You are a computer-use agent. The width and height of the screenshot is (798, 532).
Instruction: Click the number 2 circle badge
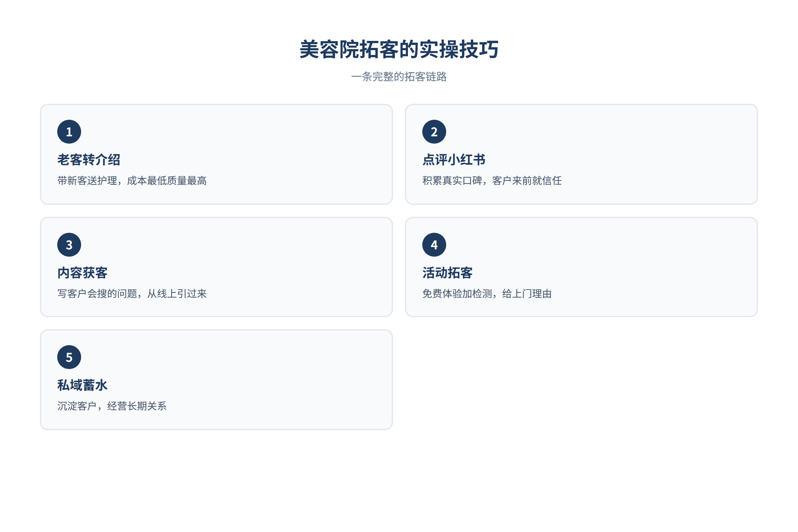[434, 132]
